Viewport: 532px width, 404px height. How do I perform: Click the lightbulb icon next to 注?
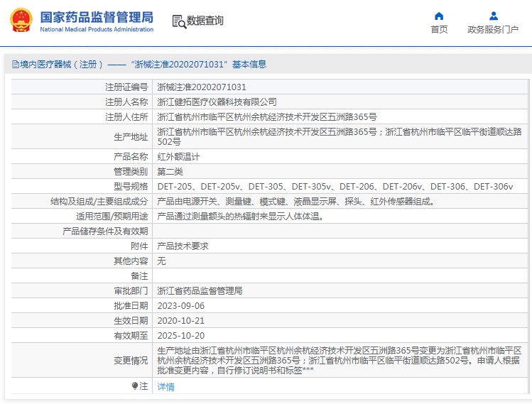[x=135, y=386]
